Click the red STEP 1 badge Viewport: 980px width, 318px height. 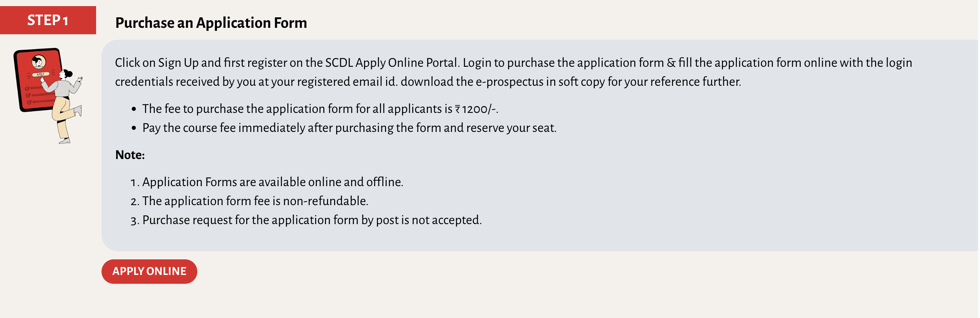[48, 20]
